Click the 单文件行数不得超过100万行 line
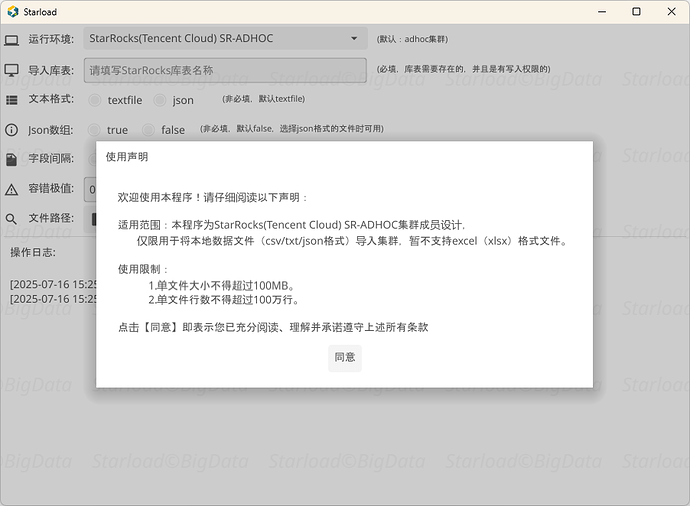The height and width of the screenshot is (506, 690). coord(224,300)
